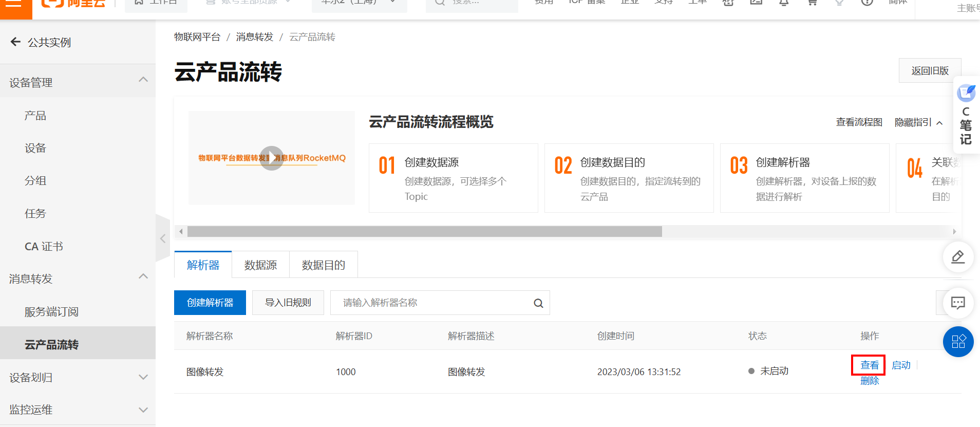980x427 pixels.
Task: Click the guide cards horizontal scrollbar
Action: 425,232
